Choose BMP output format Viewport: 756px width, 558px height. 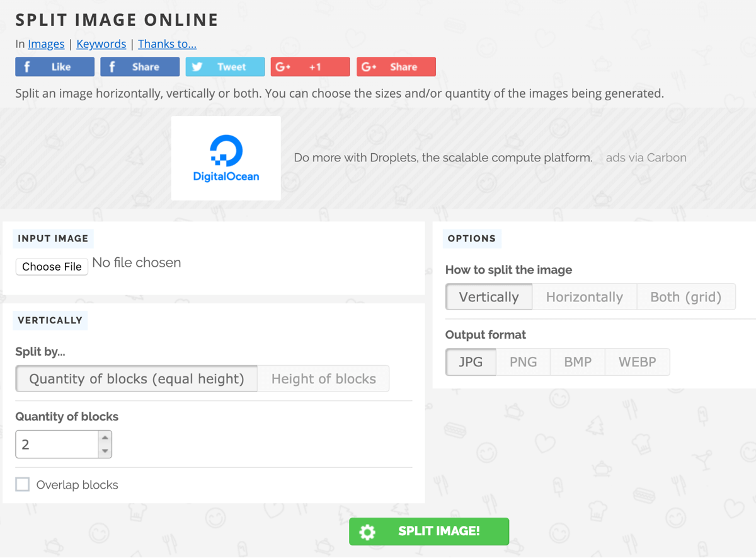[578, 362]
